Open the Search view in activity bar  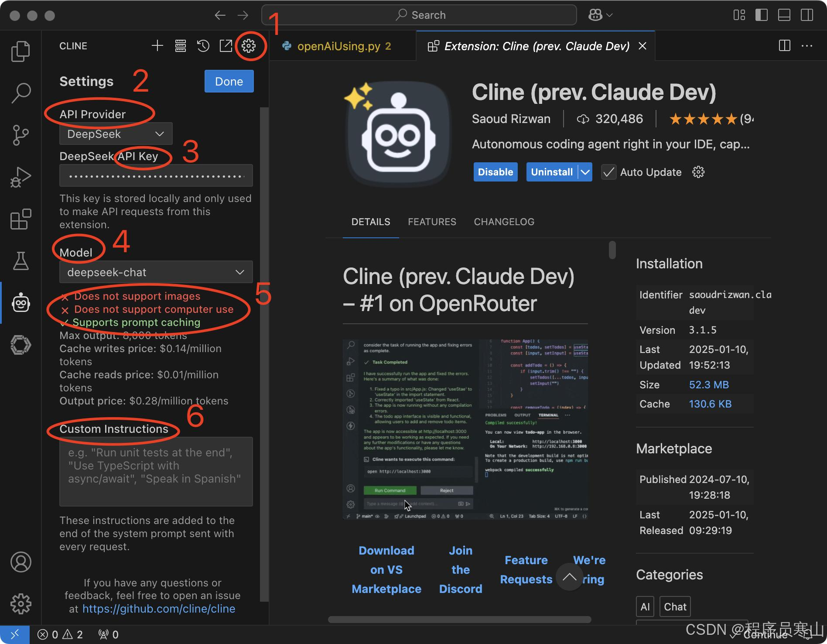tap(21, 93)
